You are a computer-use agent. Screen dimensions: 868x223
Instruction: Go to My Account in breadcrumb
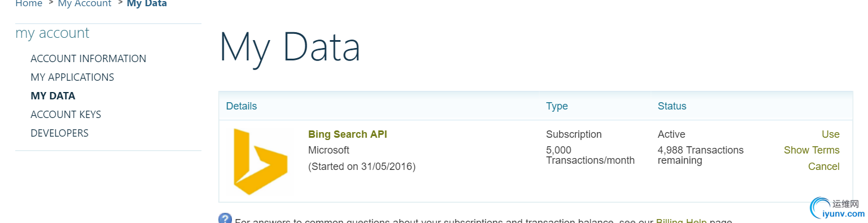(x=85, y=3)
